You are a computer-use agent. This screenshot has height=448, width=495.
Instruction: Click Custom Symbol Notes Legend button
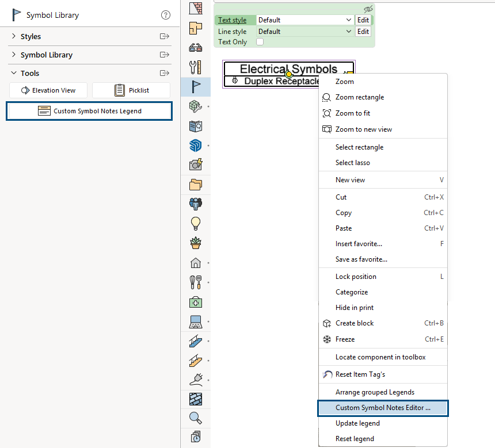click(89, 111)
